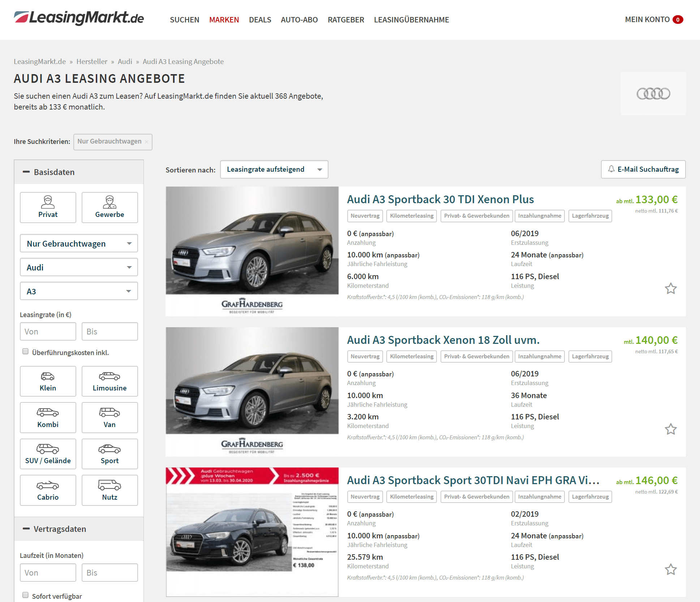Click Privat- & Gewerbekunden tag on 140,00 € offer
This screenshot has width=700, height=602.
(476, 356)
